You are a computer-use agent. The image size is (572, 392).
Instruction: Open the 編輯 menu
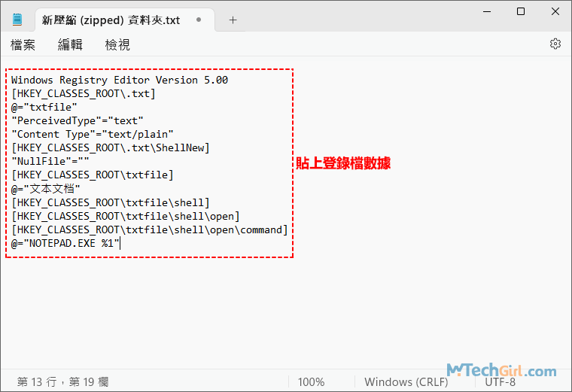click(x=70, y=45)
